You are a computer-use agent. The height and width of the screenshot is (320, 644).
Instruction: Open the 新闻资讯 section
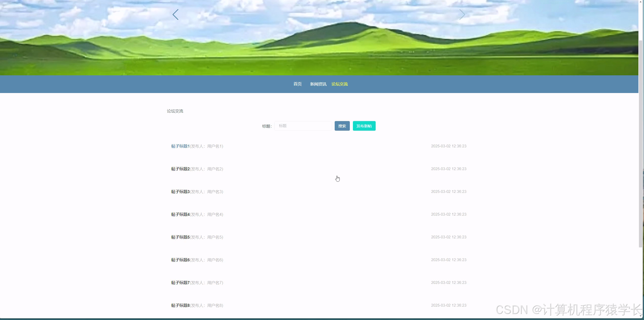coord(318,84)
